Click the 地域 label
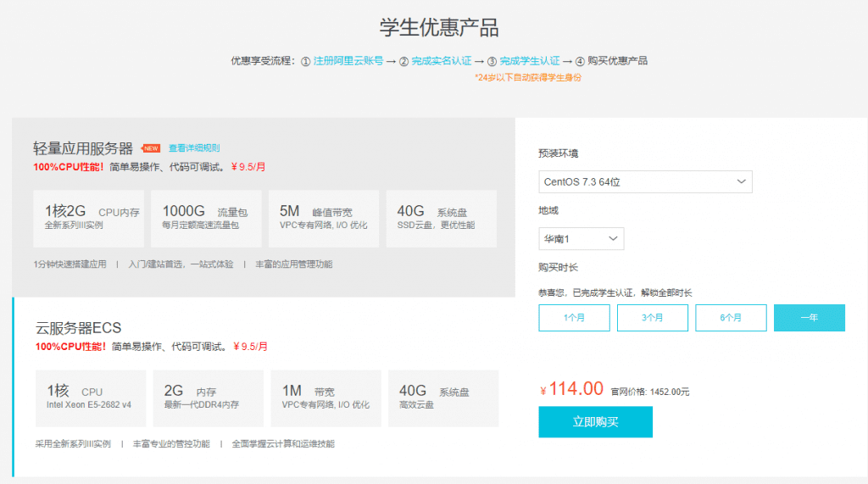The width and height of the screenshot is (868, 484). 548,210
